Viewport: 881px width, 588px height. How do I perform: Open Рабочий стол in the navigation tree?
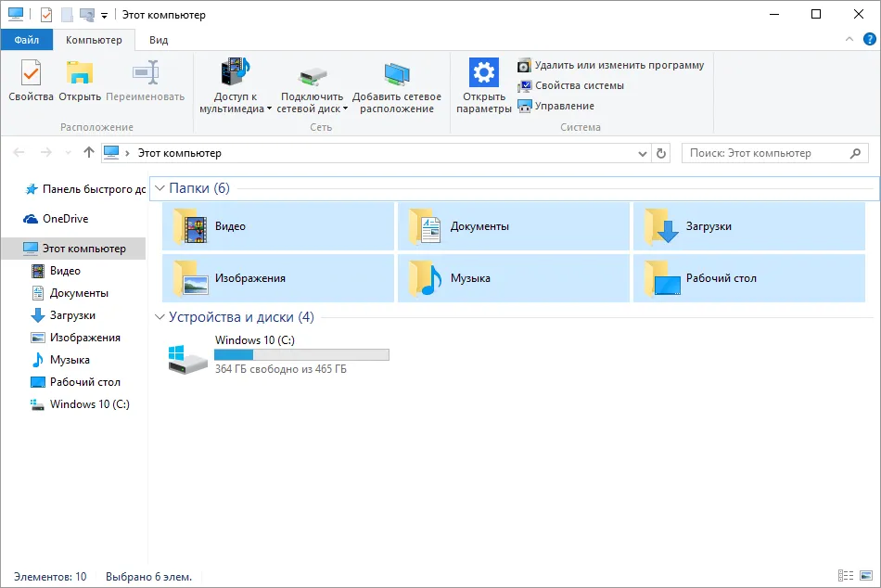click(x=75, y=382)
